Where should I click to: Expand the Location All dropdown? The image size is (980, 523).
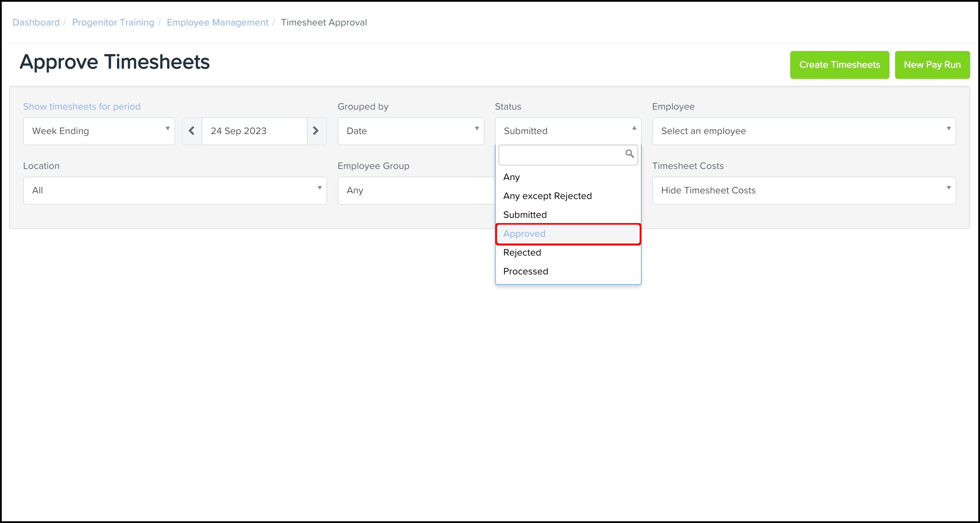coord(175,190)
